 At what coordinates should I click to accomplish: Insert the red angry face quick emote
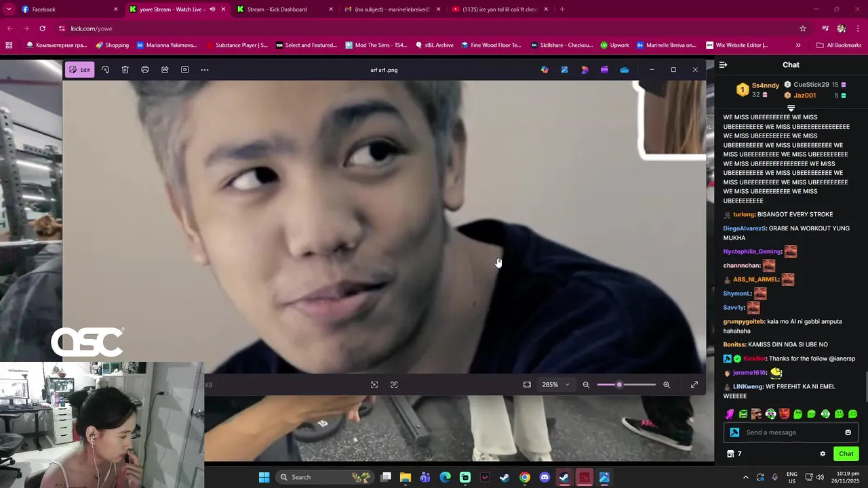pos(784,414)
